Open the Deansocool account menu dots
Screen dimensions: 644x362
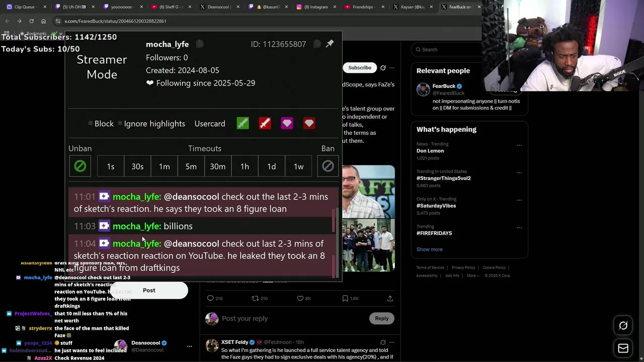coord(190,346)
